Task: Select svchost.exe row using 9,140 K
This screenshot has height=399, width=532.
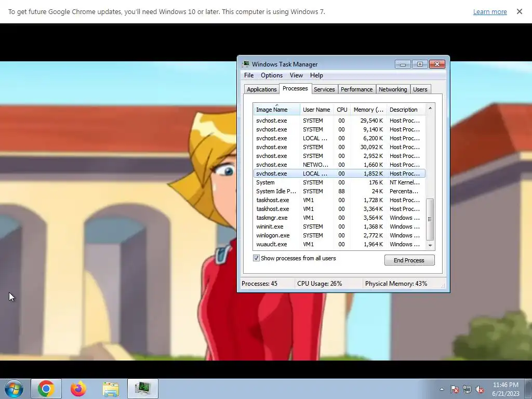Action: click(339, 129)
